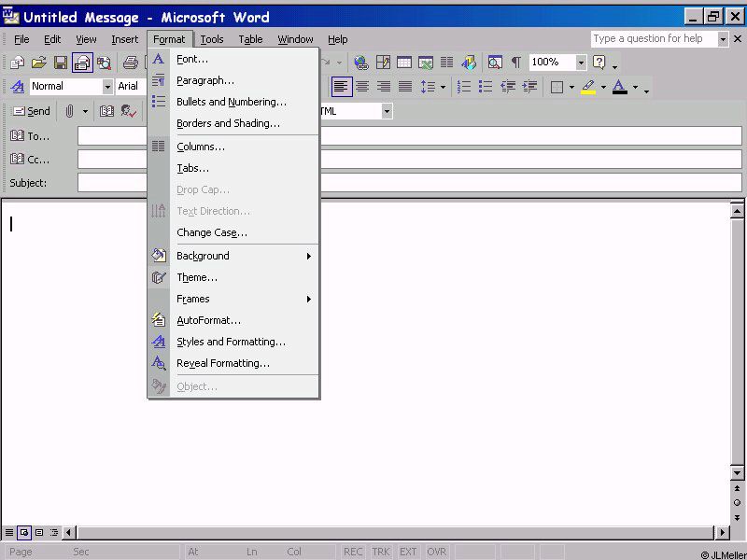The width and height of the screenshot is (747, 560).
Task: Expand the Background submenu
Action: click(243, 256)
